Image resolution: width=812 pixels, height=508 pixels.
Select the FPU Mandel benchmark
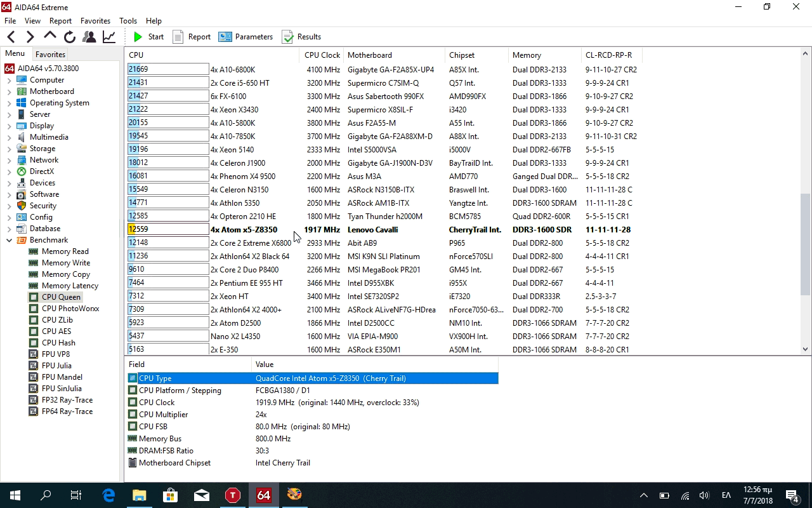pos(62,377)
